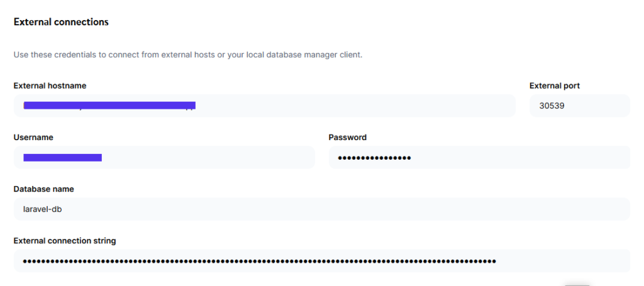Click the "External connection string" label
This screenshot has width=644, height=286.
pos(65,240)
